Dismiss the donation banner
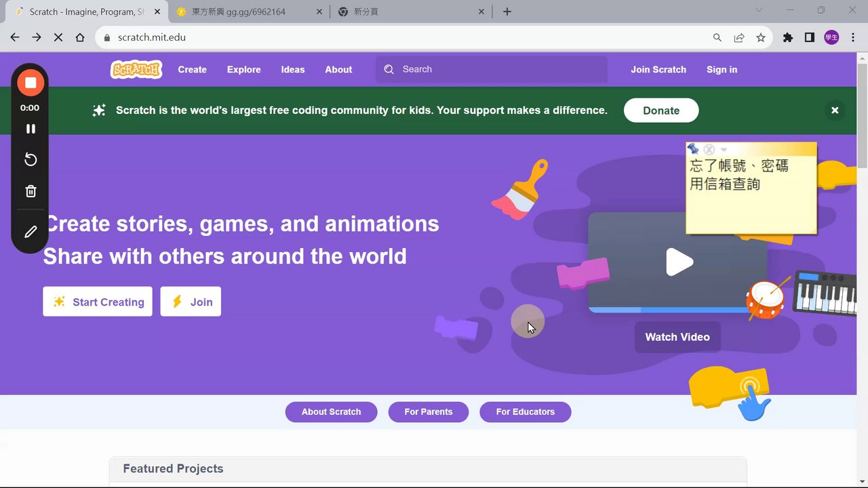 (835, 110)
